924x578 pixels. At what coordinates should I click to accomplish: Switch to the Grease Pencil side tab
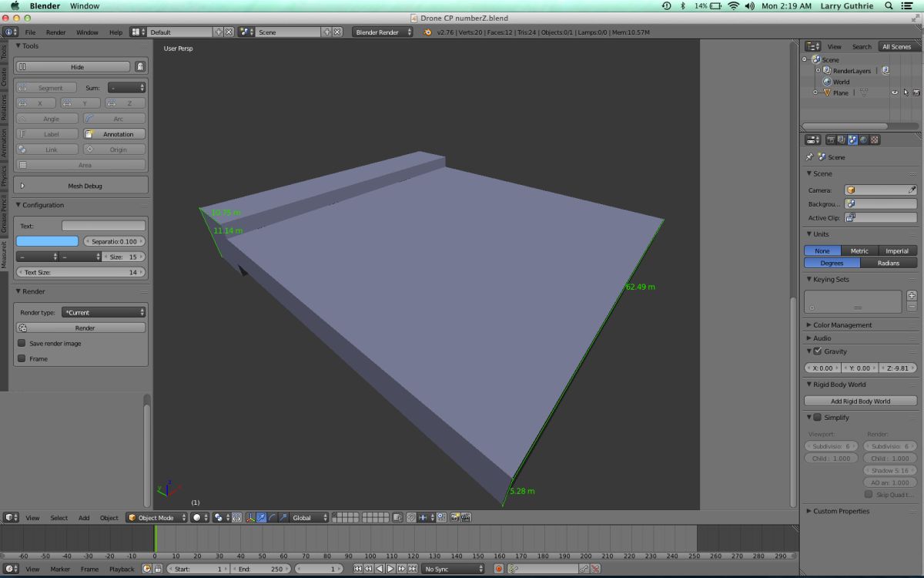tap(4, 214)
